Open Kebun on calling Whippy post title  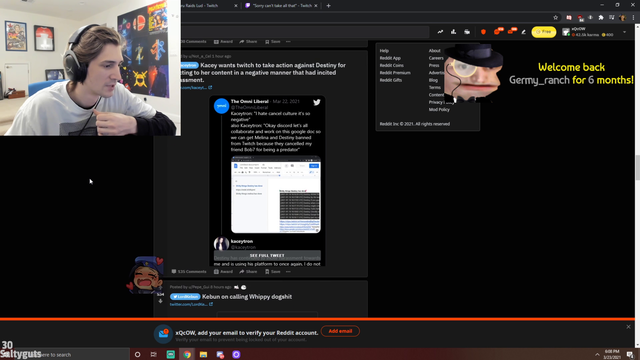tap(247, 297)
